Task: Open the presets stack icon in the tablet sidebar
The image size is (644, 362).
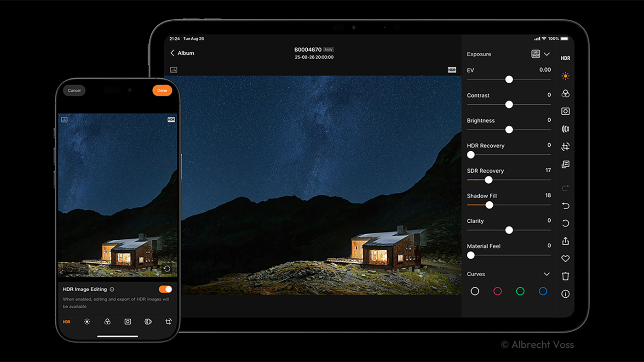Action: point(565,164)
